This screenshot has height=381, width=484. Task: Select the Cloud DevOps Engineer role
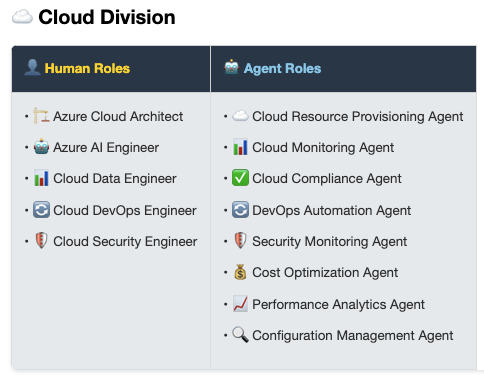point(125,211)
